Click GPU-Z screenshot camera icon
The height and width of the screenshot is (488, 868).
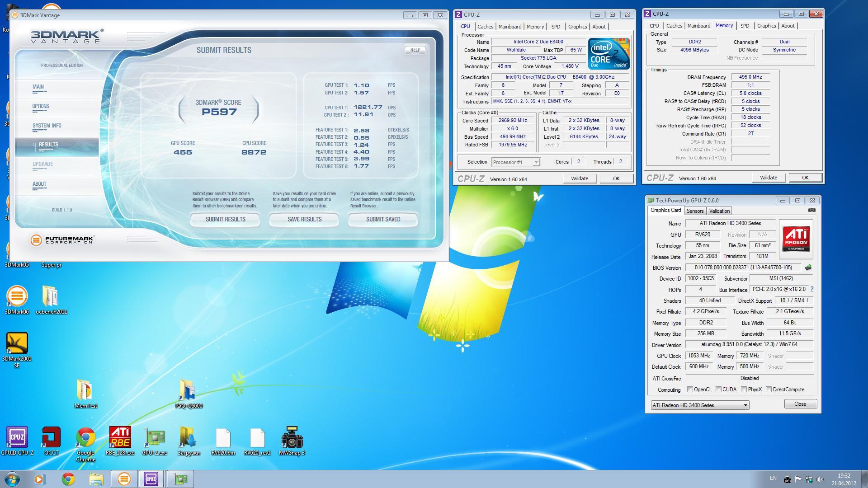[x=812, y=210]
